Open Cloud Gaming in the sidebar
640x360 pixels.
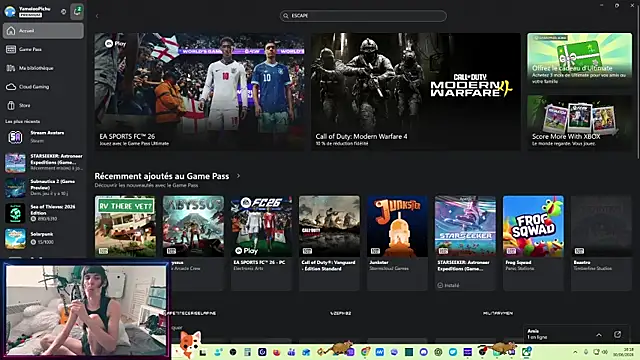(43, 87)
